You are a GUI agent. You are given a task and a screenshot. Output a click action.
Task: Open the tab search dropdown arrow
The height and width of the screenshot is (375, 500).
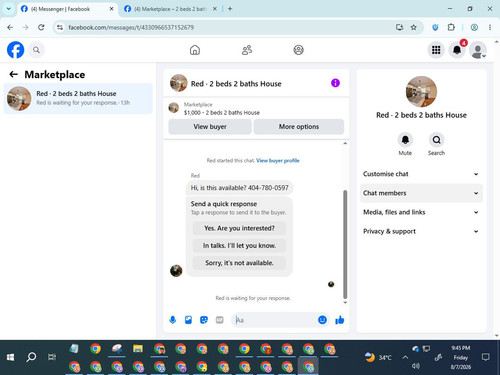pos(9,9)
